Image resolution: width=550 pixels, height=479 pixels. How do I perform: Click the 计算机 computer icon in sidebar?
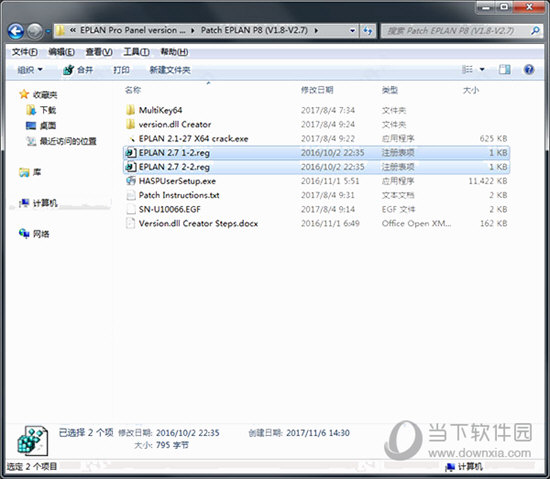(x=24, y=203)
